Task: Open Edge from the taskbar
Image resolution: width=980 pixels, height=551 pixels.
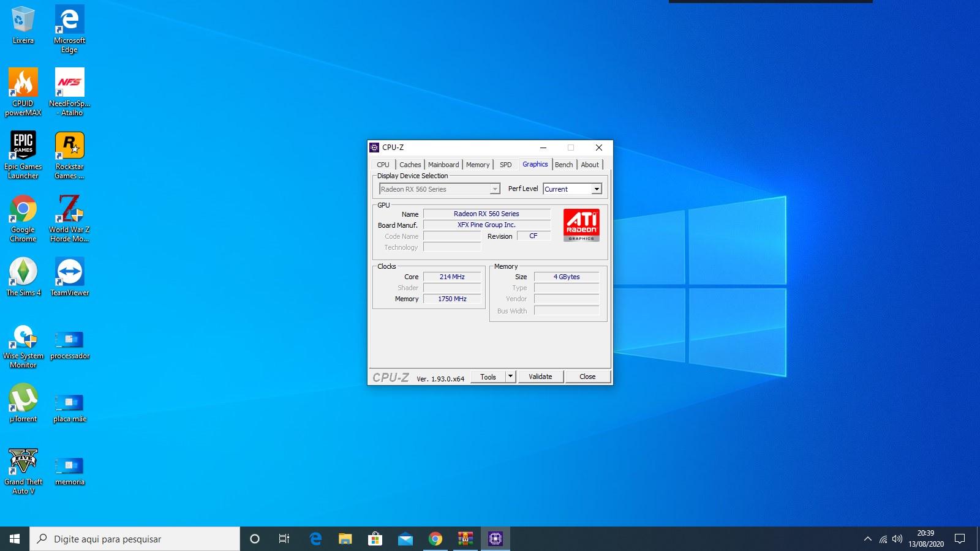Action: pyautogui.click(x=315, y=539)
